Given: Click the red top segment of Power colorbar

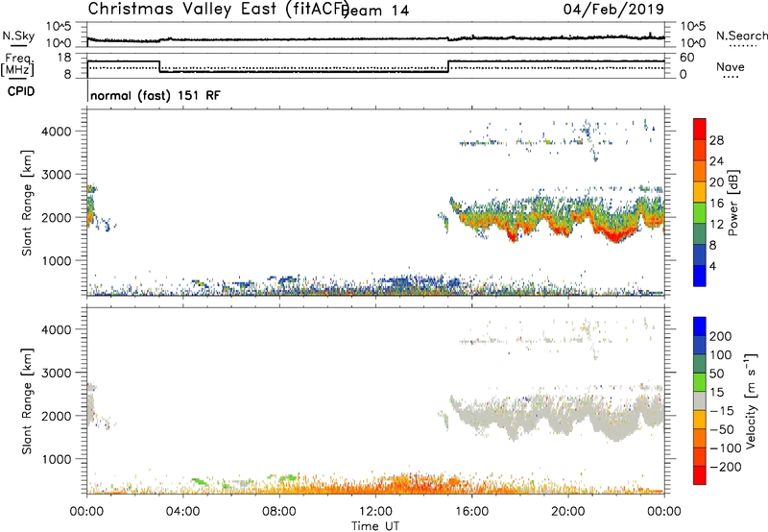Looking at the screenshot, I should tap(700, 129).
